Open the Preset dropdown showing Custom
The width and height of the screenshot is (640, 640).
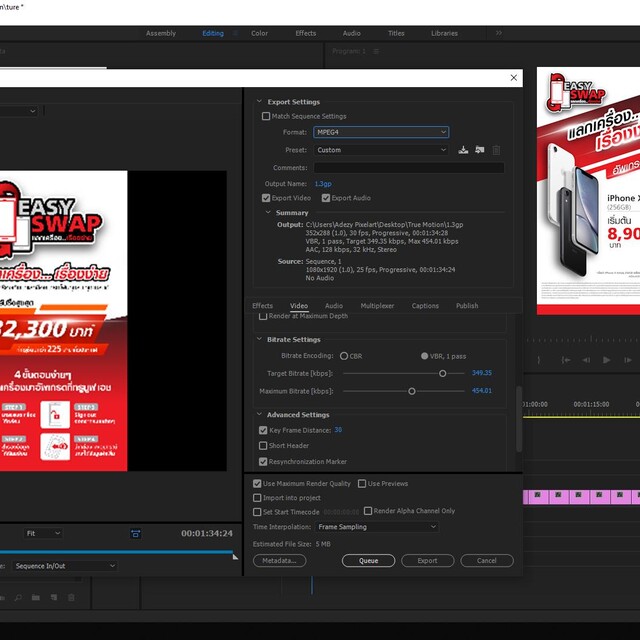click(x=381, y=150)
